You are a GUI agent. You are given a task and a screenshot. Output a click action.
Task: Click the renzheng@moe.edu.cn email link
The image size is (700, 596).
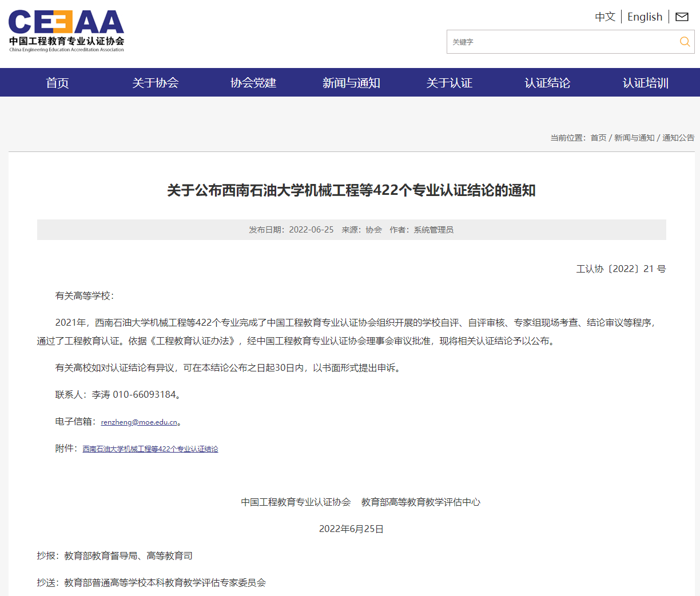[139, 422]
